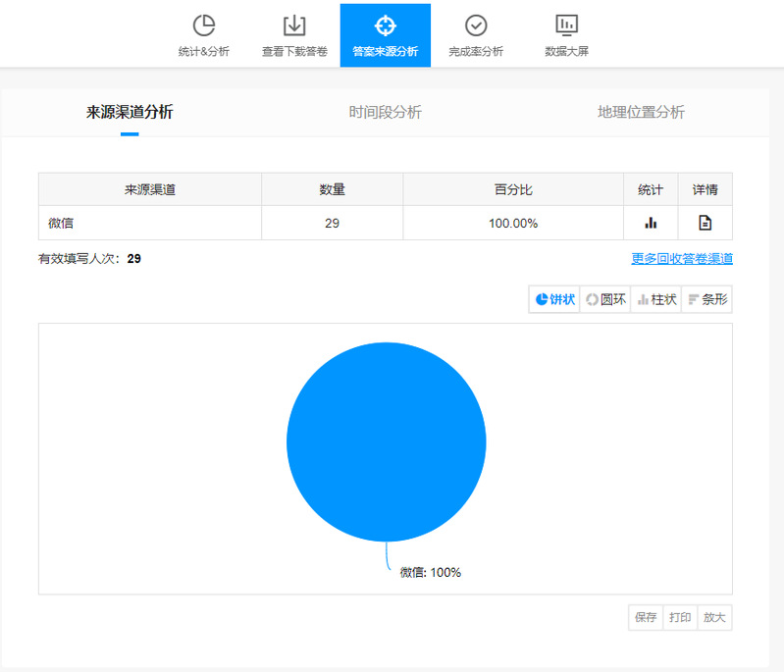The height and width of the screenshot is (672, 784).
Task: Click the 查看下载答卷 download icon
Action: point(294,26)
